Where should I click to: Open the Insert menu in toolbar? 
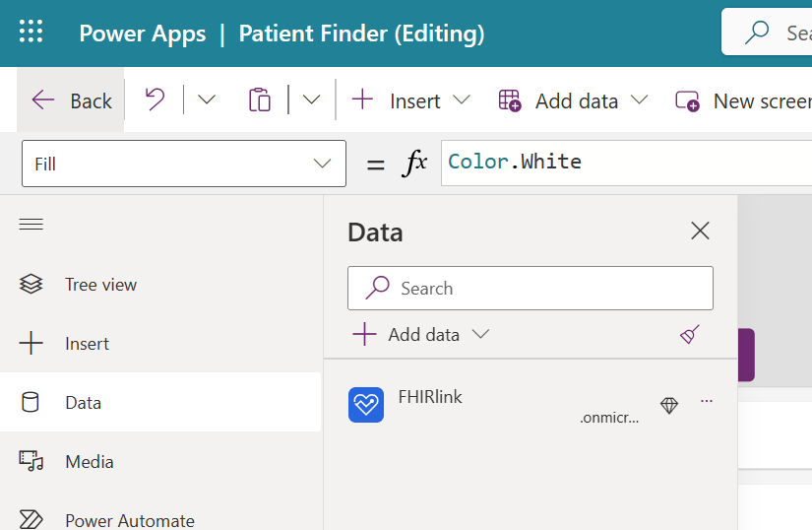coord(410,100)
